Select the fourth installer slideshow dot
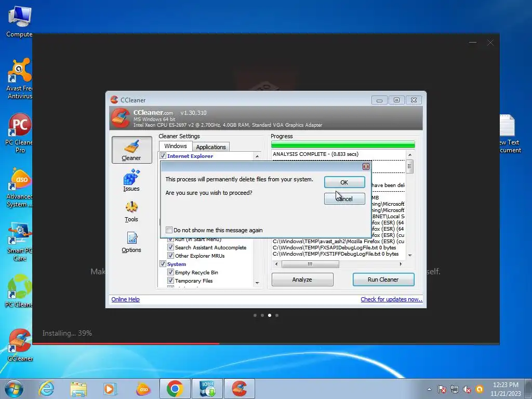Image resolution: width=532 pixels, height=399 pixels. tap(277, 315)
